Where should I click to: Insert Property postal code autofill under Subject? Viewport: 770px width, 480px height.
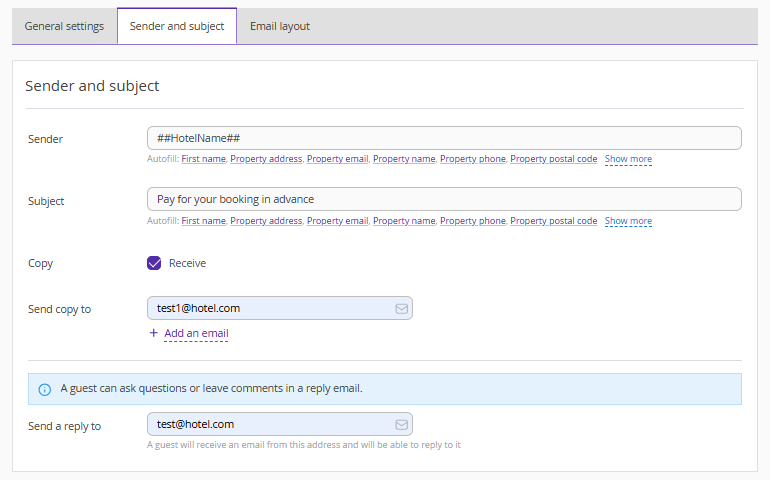click(x=553, y=221)
